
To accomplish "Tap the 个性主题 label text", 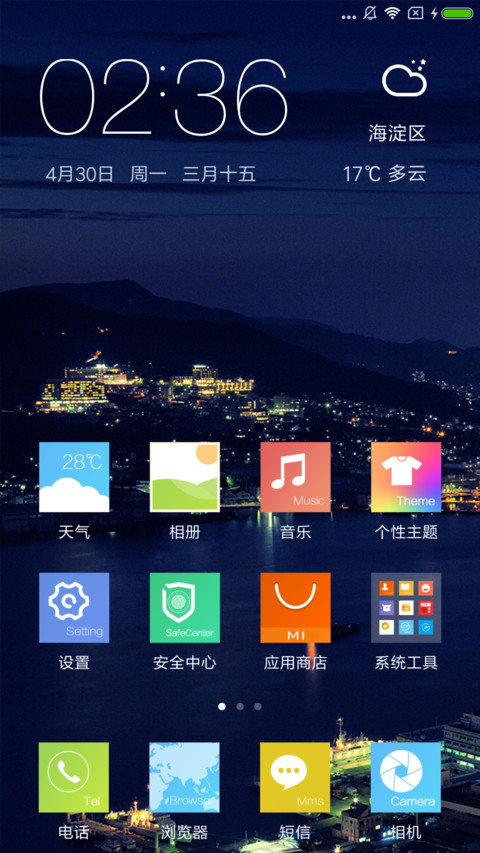I will [406, 532].
